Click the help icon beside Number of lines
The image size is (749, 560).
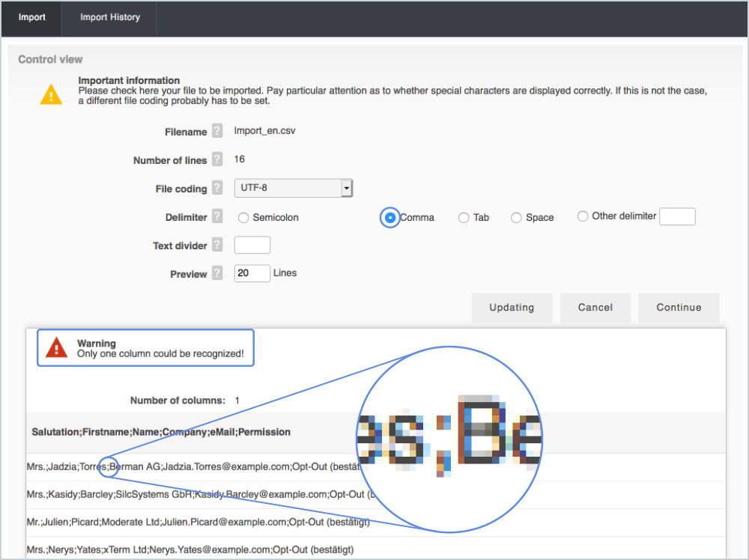(217, 159)
